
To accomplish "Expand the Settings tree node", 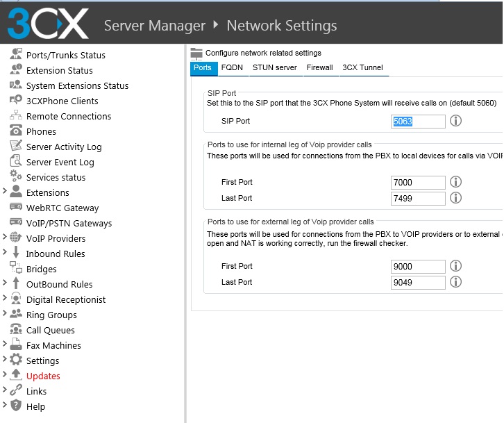I will [4, 359].
